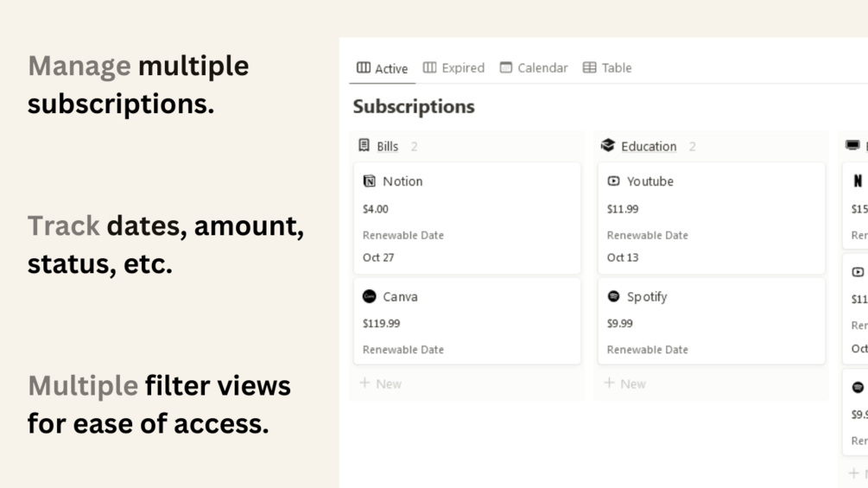Image resolution: width=868 pixels, height=488 pixels.
Task: Open the Notion subscription card title
Action: [402, 181]
